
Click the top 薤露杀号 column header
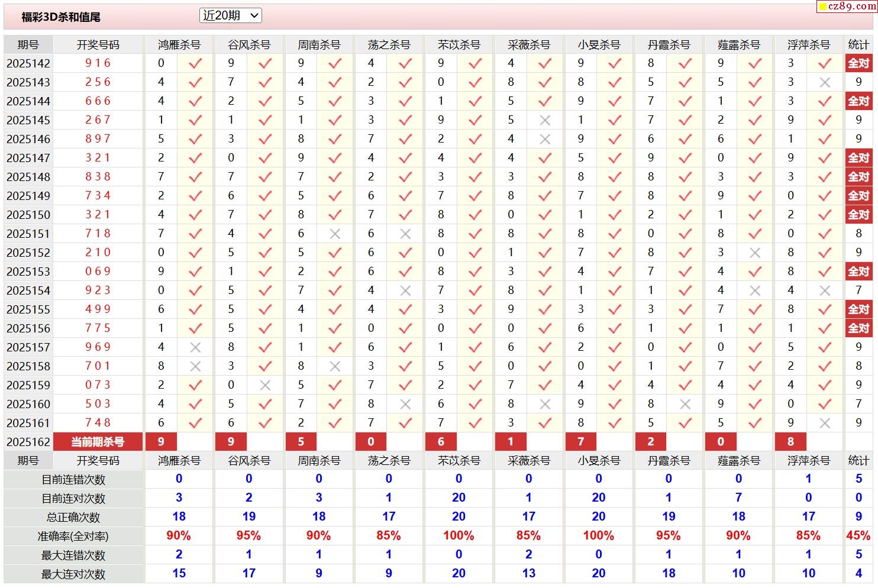(x=738, y=44)
